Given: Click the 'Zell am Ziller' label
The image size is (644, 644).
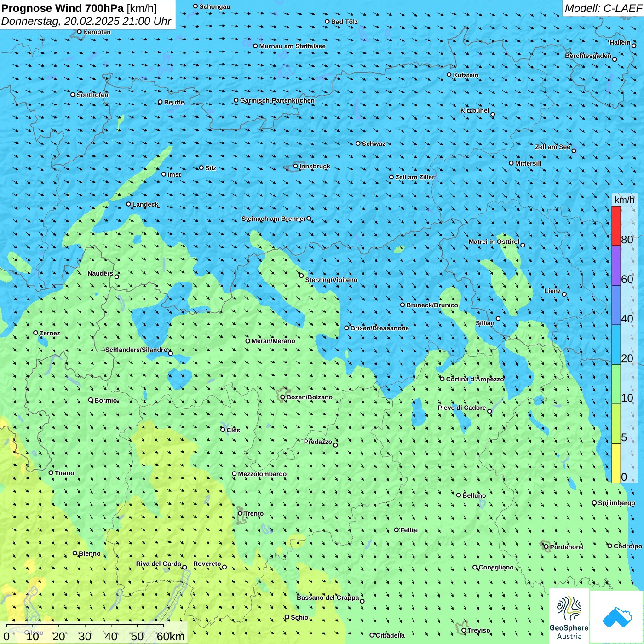Looking at the screenshot, I should (x=415, y=177).
